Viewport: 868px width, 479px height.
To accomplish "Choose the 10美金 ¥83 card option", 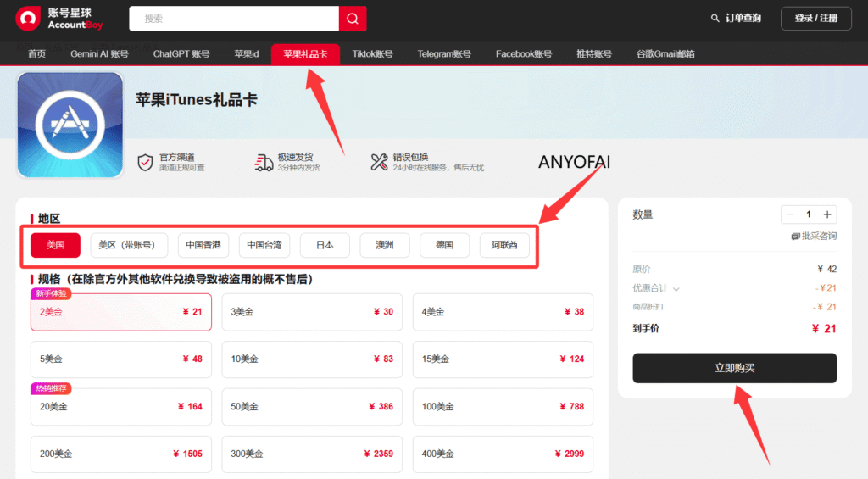I will (312, 359).
